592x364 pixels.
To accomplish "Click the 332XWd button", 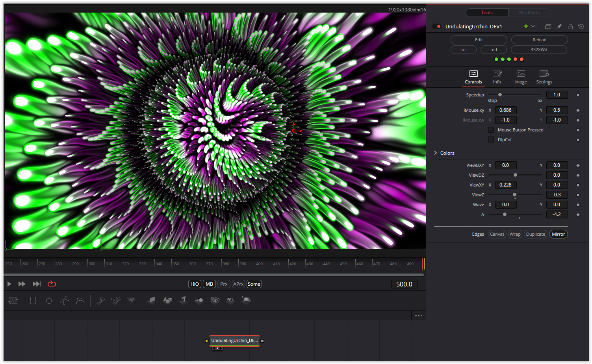I will pyautogui.click(x=539, y=50).
